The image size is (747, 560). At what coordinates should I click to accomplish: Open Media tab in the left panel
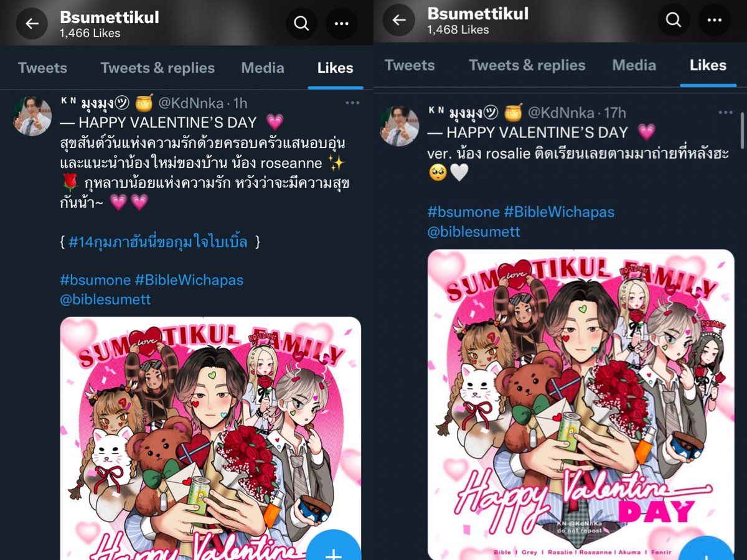(x=263, y=68)
